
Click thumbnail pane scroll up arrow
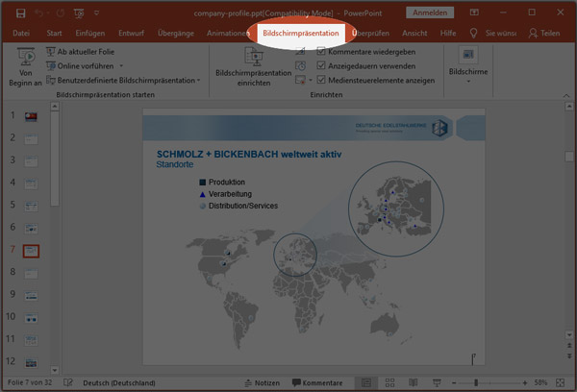tap(55, 107)
